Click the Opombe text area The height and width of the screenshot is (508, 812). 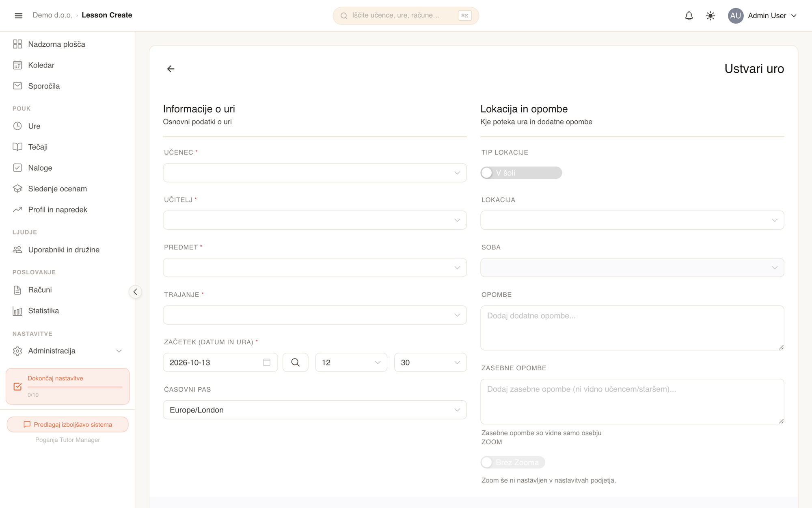(632, 328)
